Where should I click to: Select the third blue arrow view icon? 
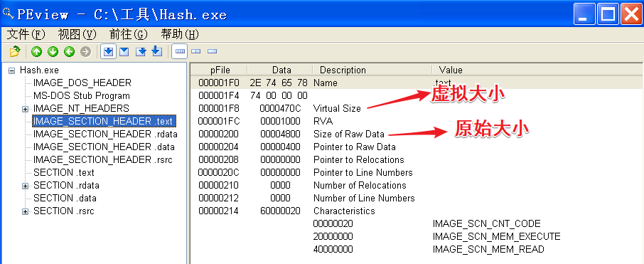click(141, 51)
